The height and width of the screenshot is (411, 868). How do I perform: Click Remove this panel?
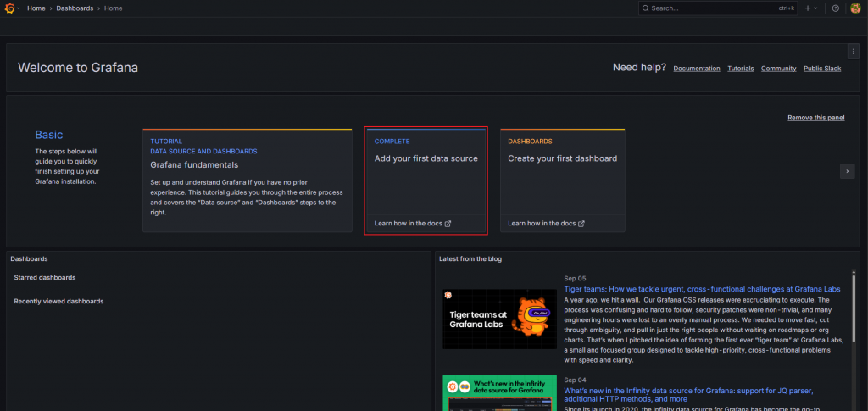[x=816, y=118]
